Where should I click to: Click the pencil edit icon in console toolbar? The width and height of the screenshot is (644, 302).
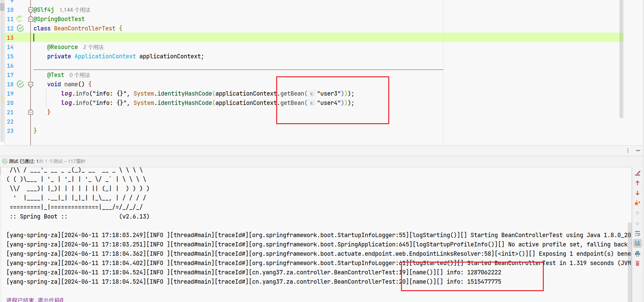click(x=637, y=173)
